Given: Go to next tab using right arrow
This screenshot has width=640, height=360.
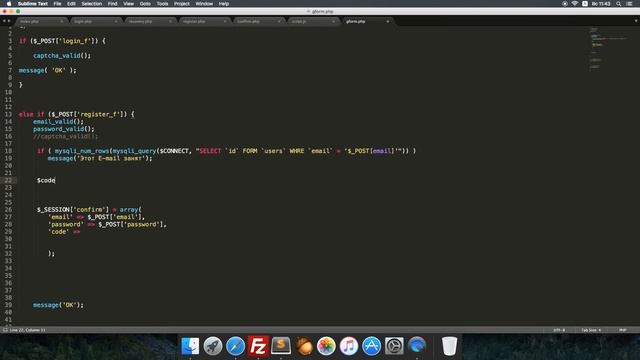Looking at the screenshot, I should (9, 21).
